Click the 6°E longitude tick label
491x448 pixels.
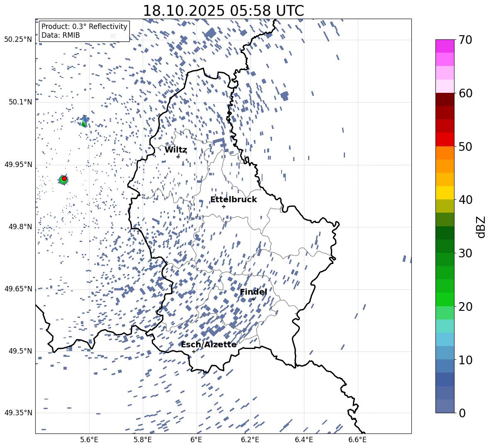[x=196, y=439]
